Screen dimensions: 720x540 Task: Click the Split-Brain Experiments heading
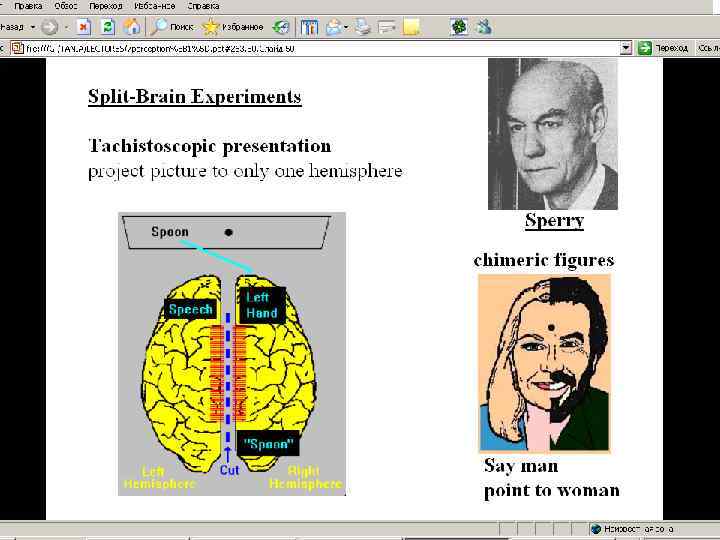[x=195, y=97]
